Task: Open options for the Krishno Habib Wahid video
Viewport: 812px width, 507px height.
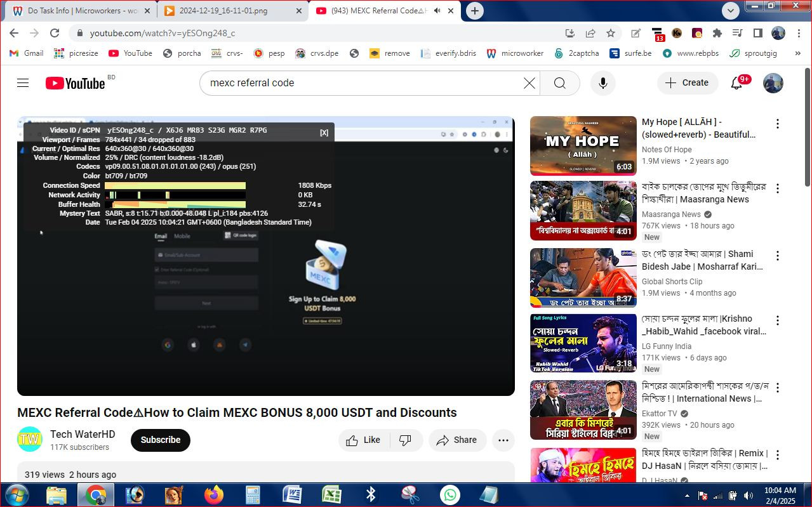Action: tap(778, 320)
